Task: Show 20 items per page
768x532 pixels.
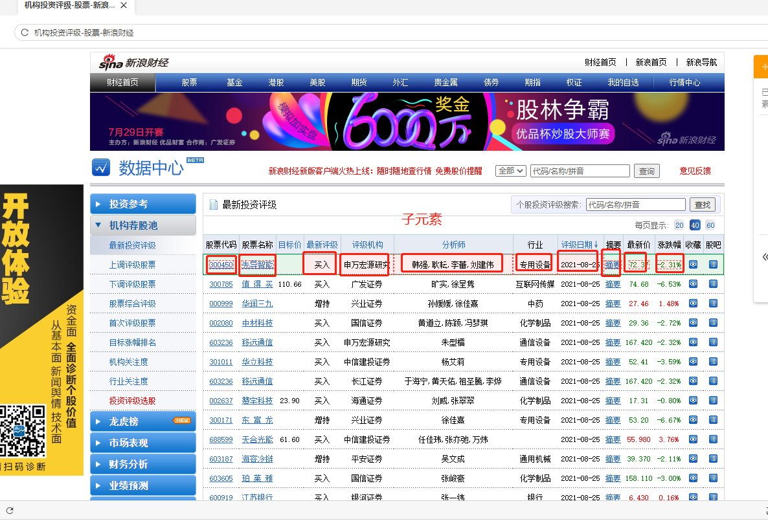Action: tap(679, 225)
